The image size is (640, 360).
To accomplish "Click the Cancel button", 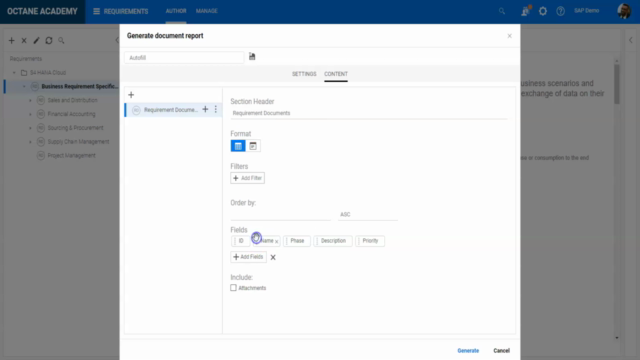I will coord(501,351).
